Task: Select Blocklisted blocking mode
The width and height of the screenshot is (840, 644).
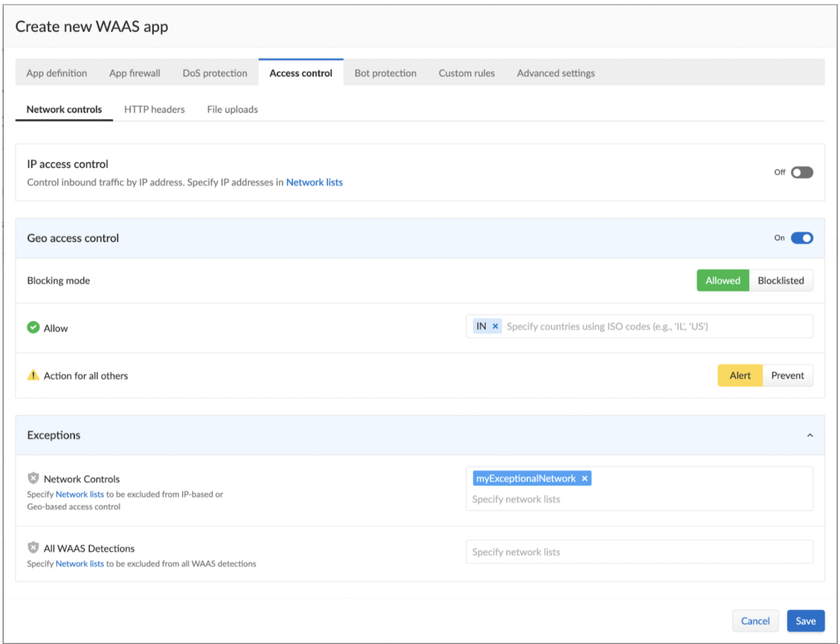Action: point(781,280)
